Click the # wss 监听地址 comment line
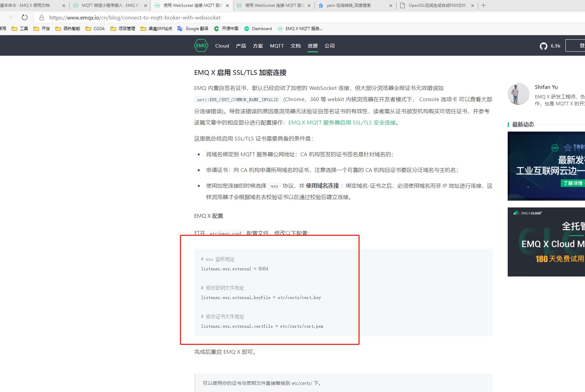585x392 pixels. 218,259
